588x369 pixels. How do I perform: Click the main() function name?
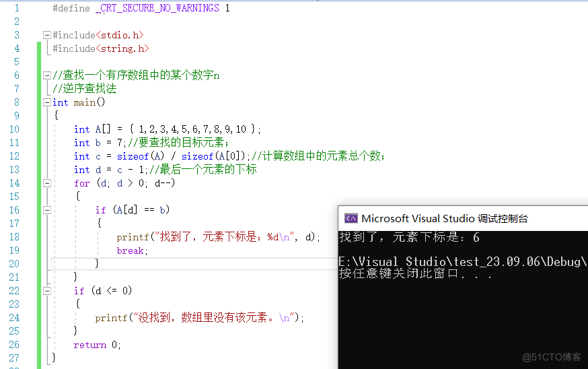89,102
